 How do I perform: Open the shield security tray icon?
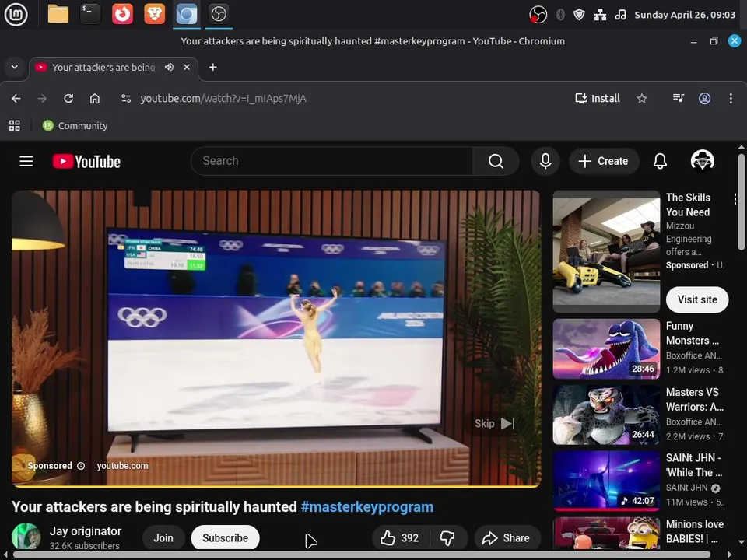tap(579, 15)
